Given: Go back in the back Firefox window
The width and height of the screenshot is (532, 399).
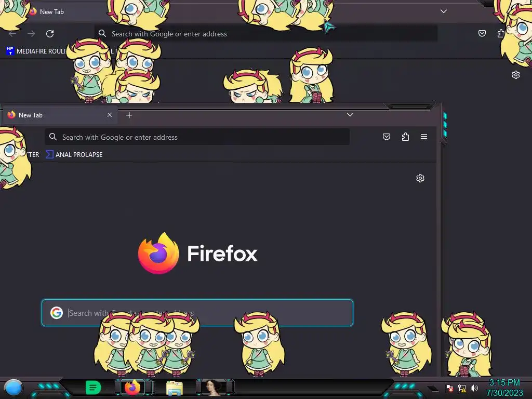Looking at the screenshot, I should click(12, 34).
